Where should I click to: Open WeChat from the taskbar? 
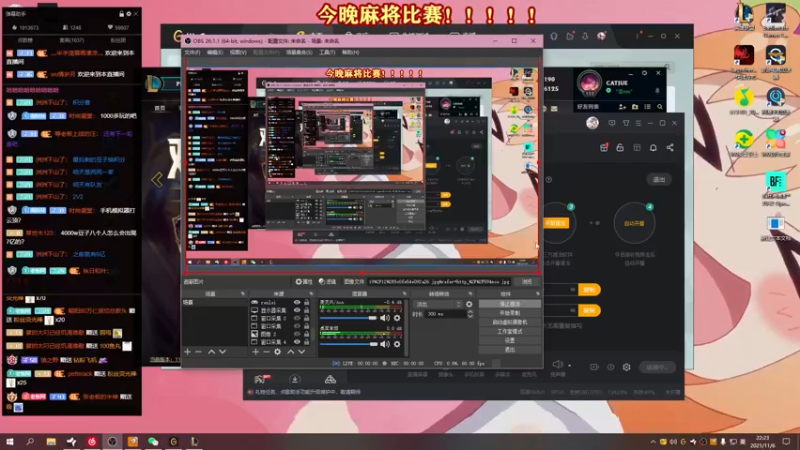[x=153, y=442]
